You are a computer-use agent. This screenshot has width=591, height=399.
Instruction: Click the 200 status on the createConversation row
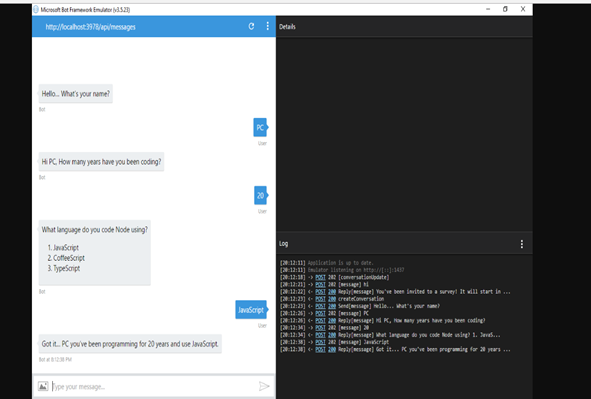pos(332,299)
